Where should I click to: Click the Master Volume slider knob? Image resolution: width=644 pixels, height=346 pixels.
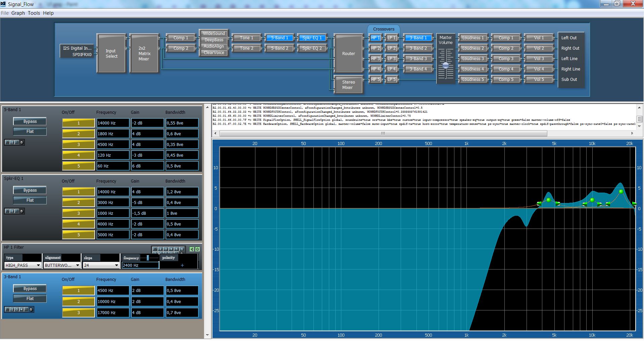coord(445,65)
